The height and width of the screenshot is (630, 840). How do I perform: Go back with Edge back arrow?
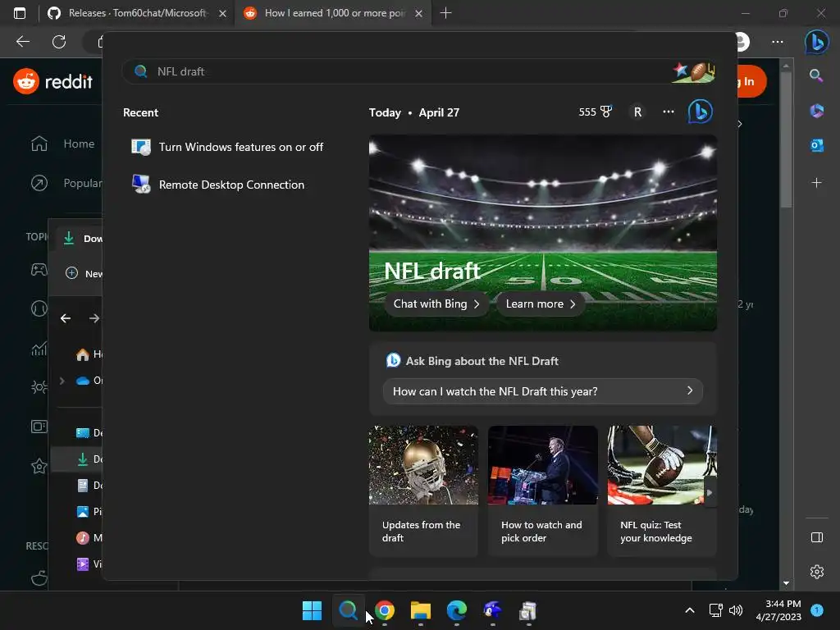pos(22,42)
